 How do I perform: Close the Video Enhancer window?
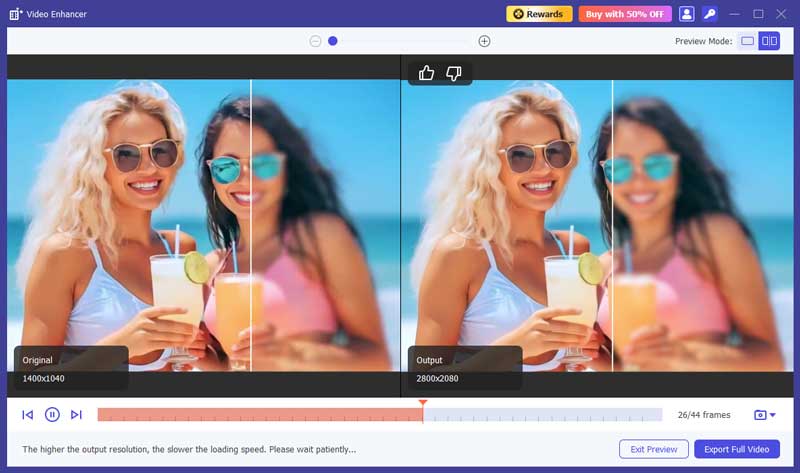(x=781, y=14)
